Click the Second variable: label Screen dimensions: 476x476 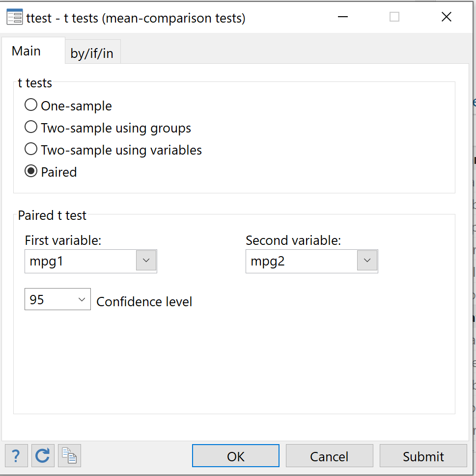[293, 240]
